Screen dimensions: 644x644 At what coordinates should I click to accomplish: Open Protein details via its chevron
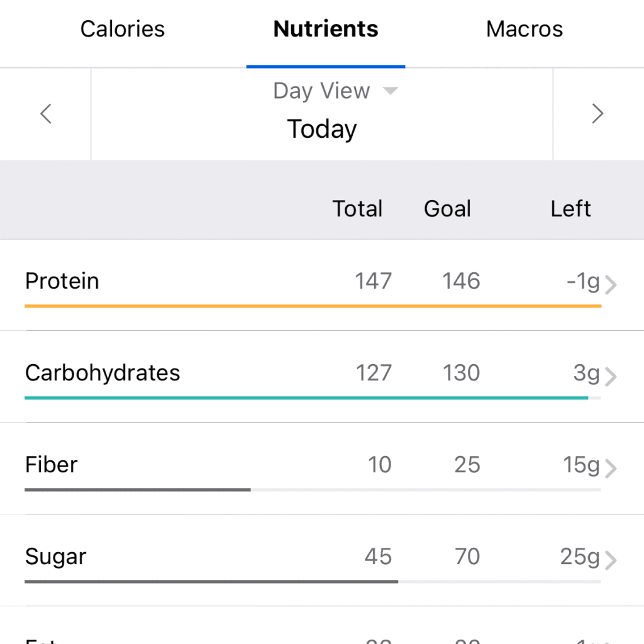pyautogui.click(x=611, y=284)
